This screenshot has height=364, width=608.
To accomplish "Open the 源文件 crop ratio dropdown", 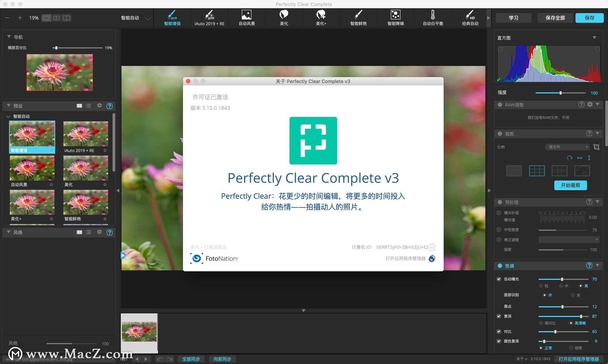I will (567, 147).
